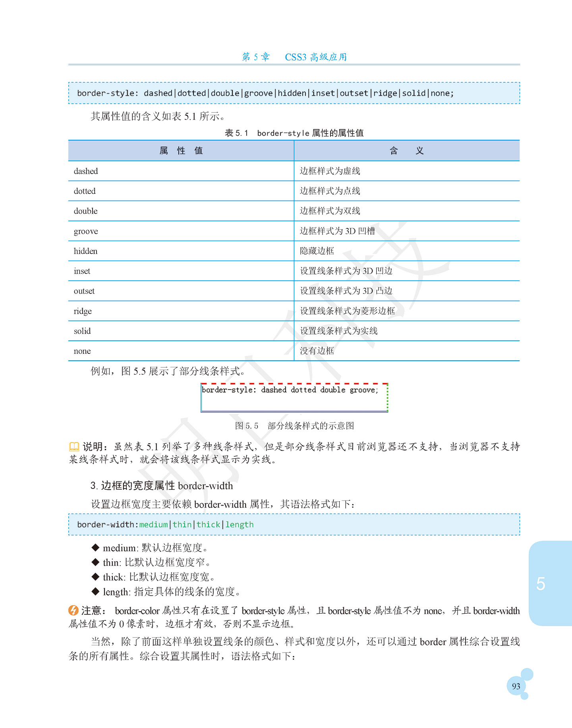
Task: Click the figure 5.5 border-style example box
Action: point(294,398)
